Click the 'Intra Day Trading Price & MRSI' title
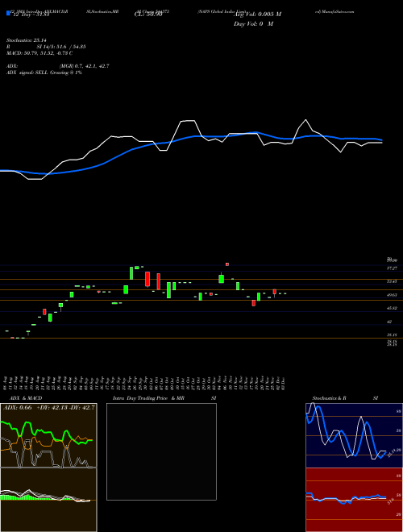The height and width of the screenshot is (532, 403). pyautogui.click(x=164, y=398)
